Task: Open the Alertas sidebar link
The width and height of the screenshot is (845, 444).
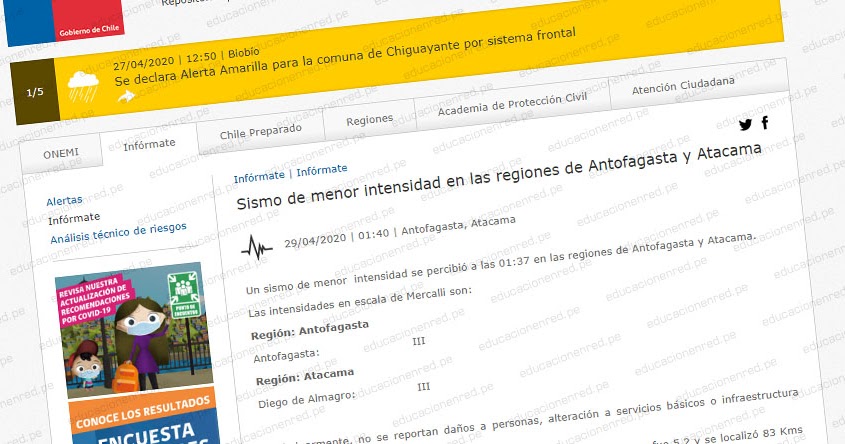Action: 64,201
